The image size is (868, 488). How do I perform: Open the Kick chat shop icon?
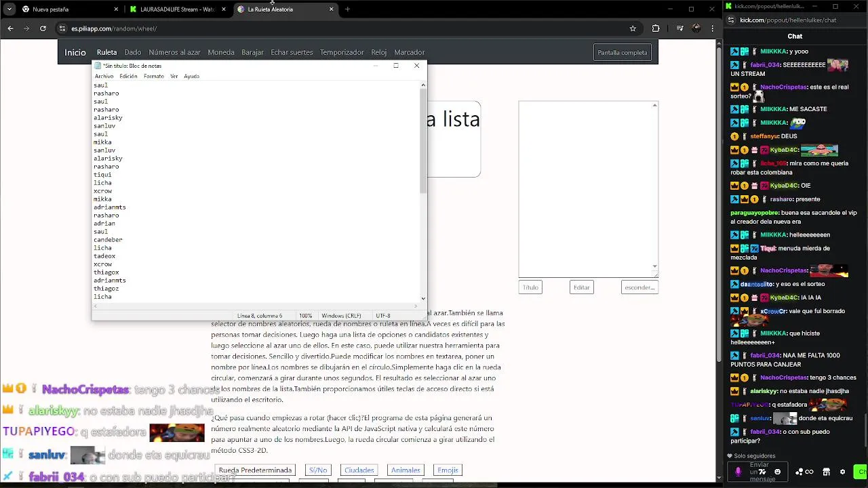point(826,472)
